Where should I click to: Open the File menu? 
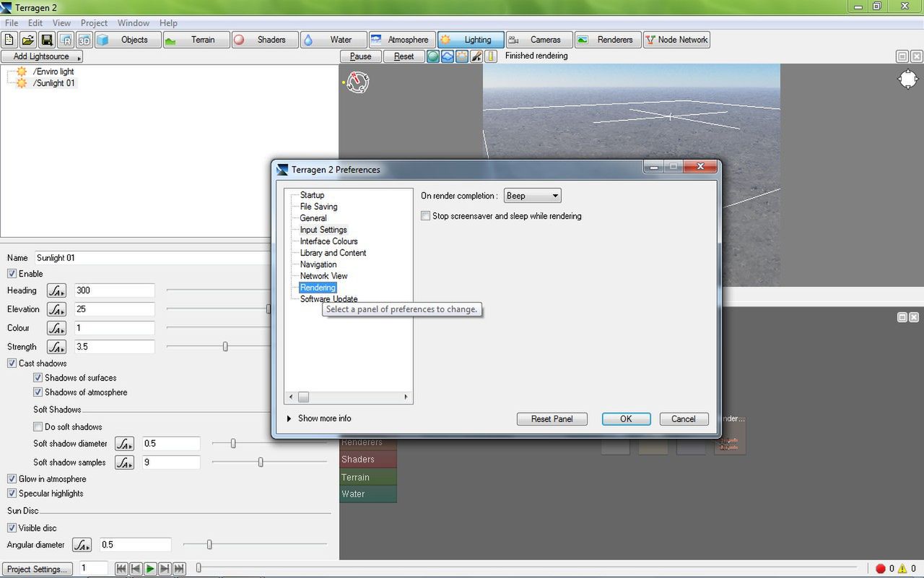12,23
